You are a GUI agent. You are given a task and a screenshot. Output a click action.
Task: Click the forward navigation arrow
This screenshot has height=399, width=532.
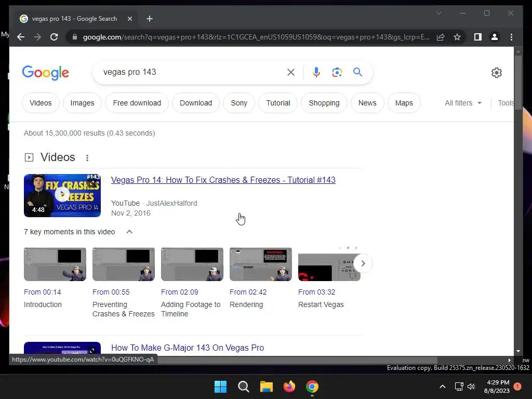37,37
